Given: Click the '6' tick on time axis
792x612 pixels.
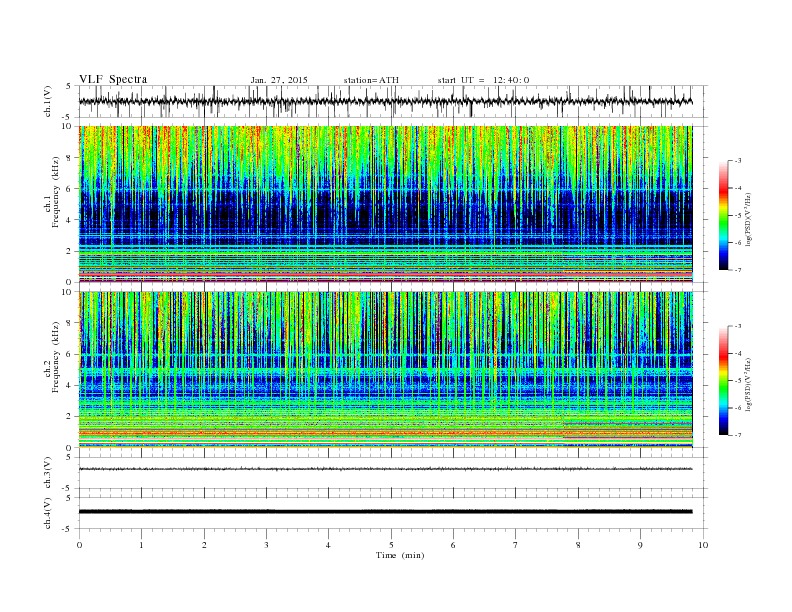Looking at the screenshot, I should pos(453,545).
